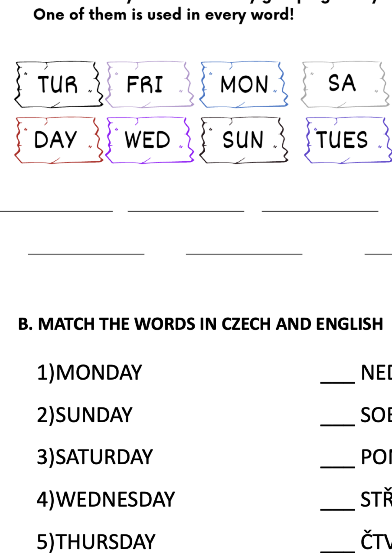Click the SUN word sign

coord(244,140)
